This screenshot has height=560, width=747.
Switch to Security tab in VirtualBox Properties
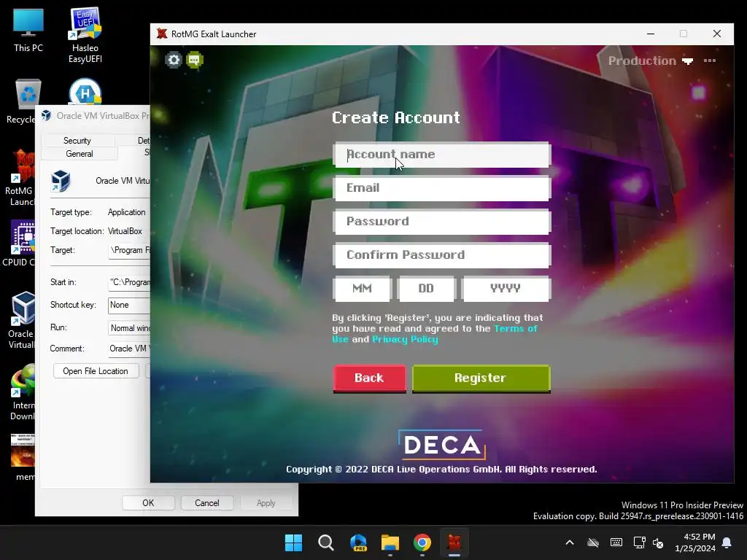tap(77, 141)
